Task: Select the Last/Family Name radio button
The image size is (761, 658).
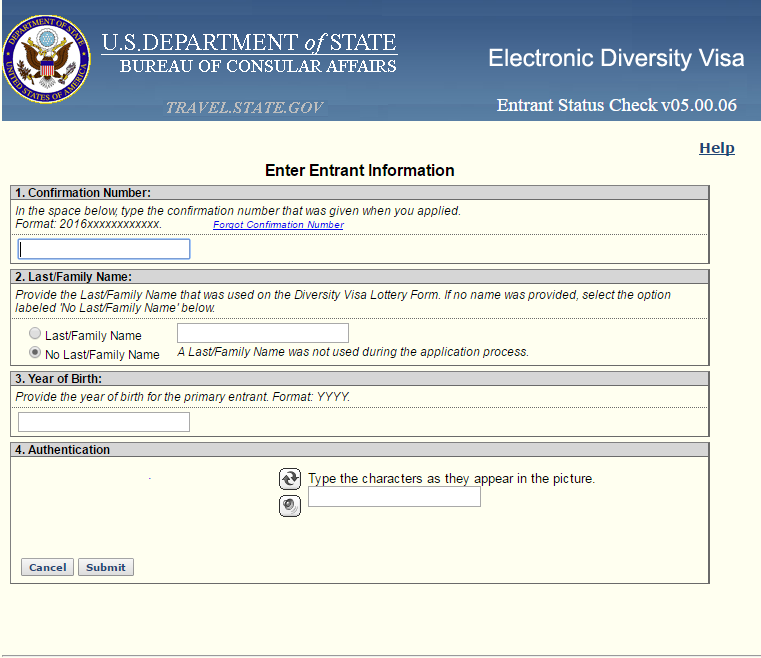Action: (35, 333)
